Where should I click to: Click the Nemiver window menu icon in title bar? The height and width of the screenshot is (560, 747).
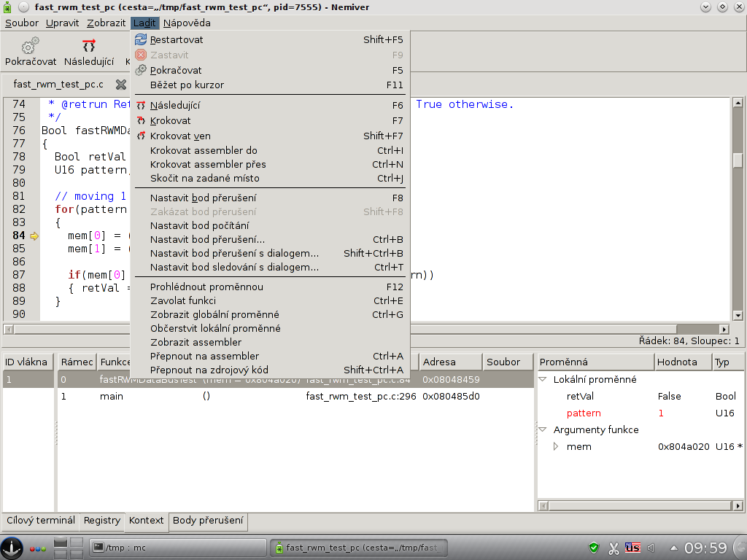point(7,7)
